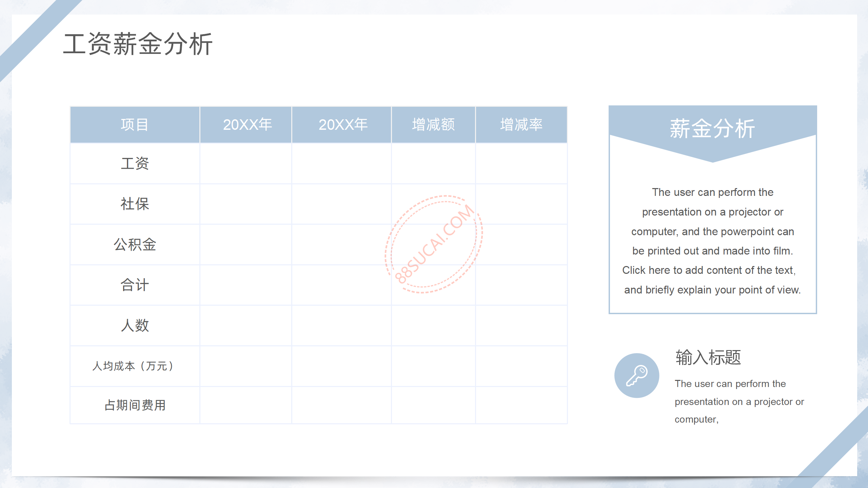Select the 工资 row label
The height and width of the screenshot is (488, 868).
pyautogui.click(x=135, y=164)
